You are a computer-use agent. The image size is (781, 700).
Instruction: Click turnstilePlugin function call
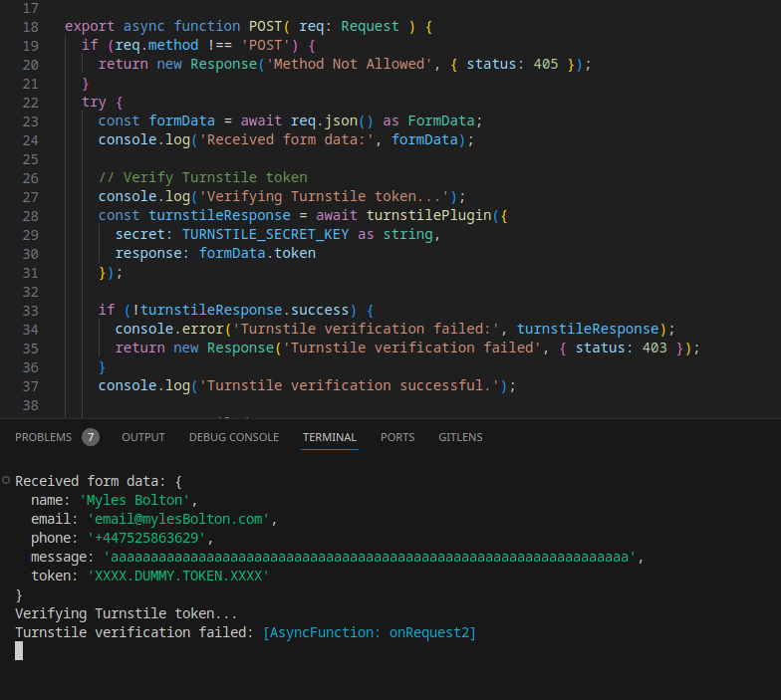pyautogui.click(x=429, y=215)
